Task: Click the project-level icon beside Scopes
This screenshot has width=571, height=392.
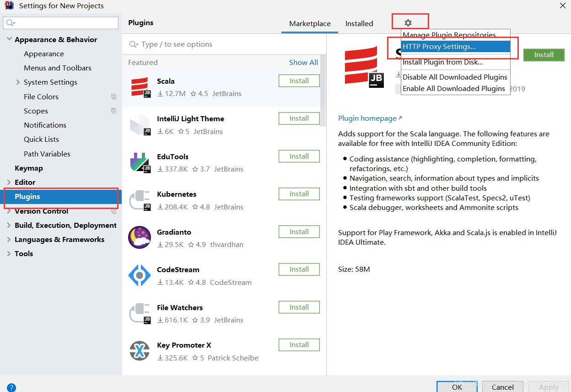Action: click(x=114, y=111)
